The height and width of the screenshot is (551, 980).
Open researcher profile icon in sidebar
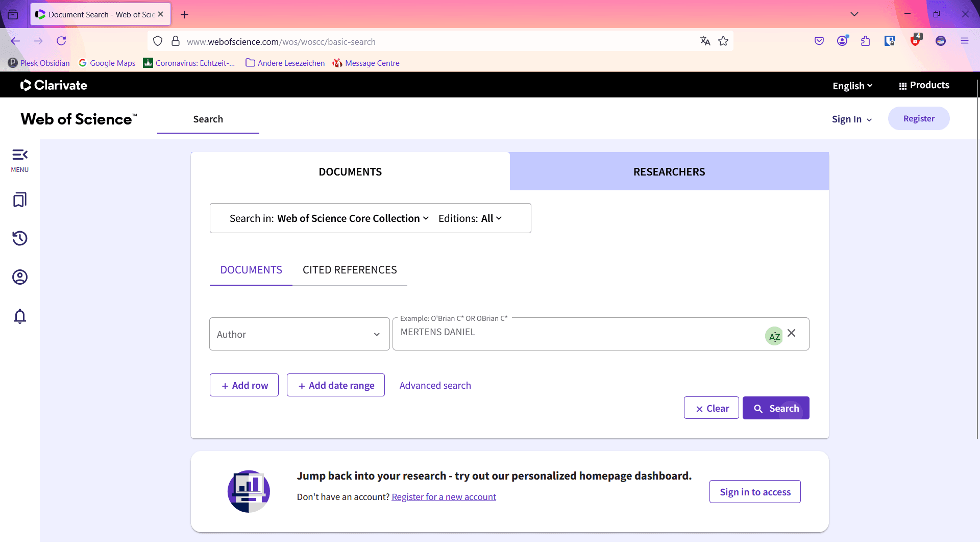tap(20, 277)
